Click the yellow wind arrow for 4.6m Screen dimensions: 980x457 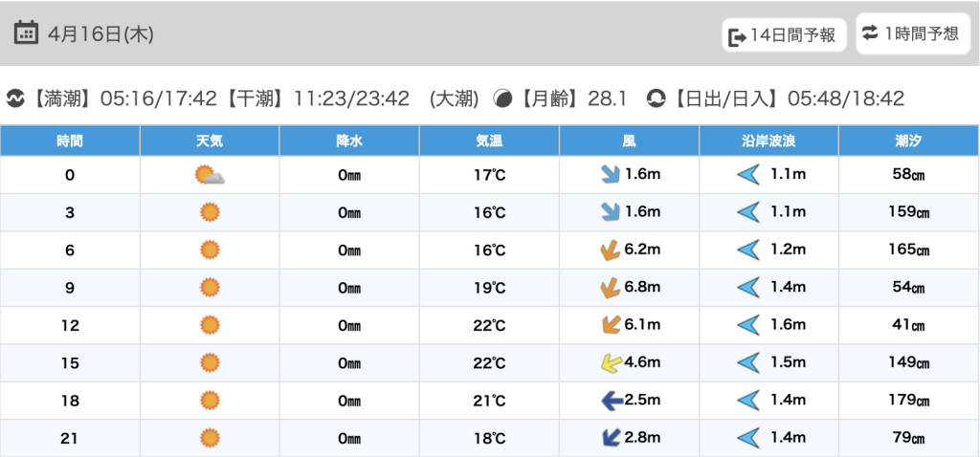coord(608,363)
